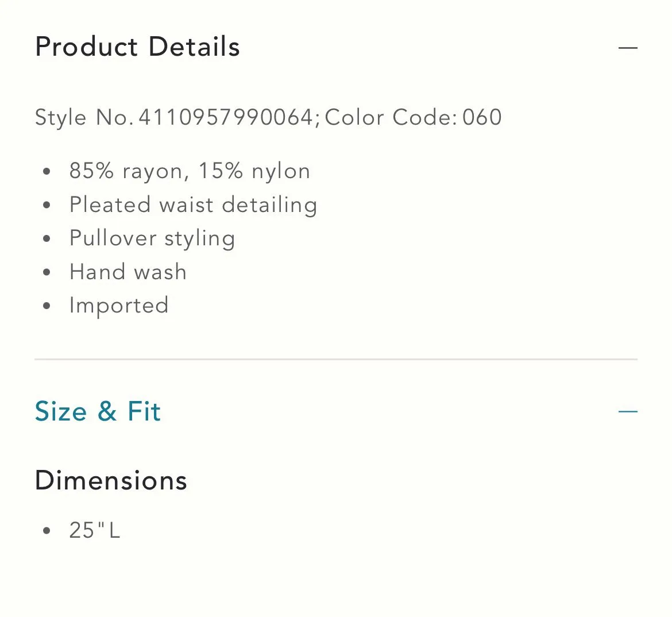Click the bullet before Imported
Image resolution: width=672 pixels, height=617 pixels.
pos(47,306)
